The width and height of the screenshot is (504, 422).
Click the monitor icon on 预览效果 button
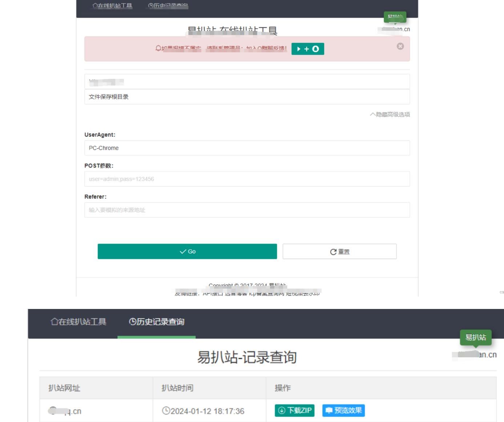[329, 410]
